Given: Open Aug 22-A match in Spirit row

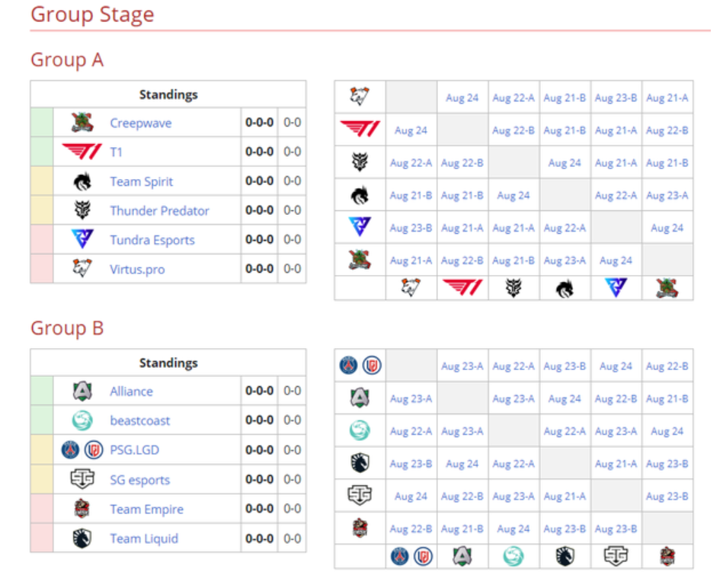Looking at the screenshot, I should pyautogui.click(x=616, y=196).
